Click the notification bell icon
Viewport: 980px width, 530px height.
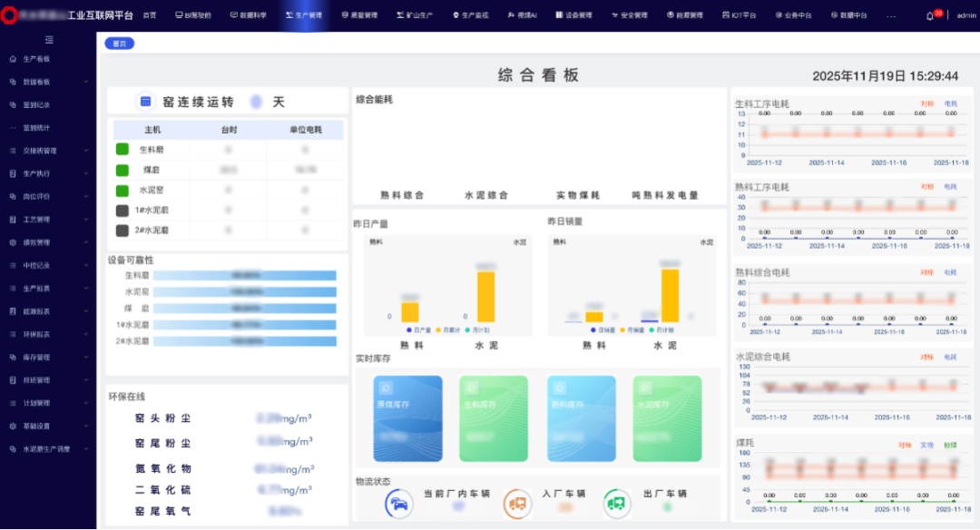929,15
